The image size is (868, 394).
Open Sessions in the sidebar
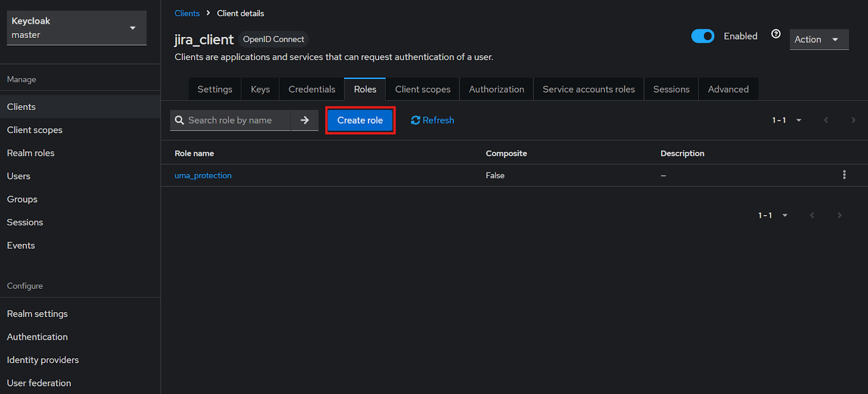tap(80, 222)
